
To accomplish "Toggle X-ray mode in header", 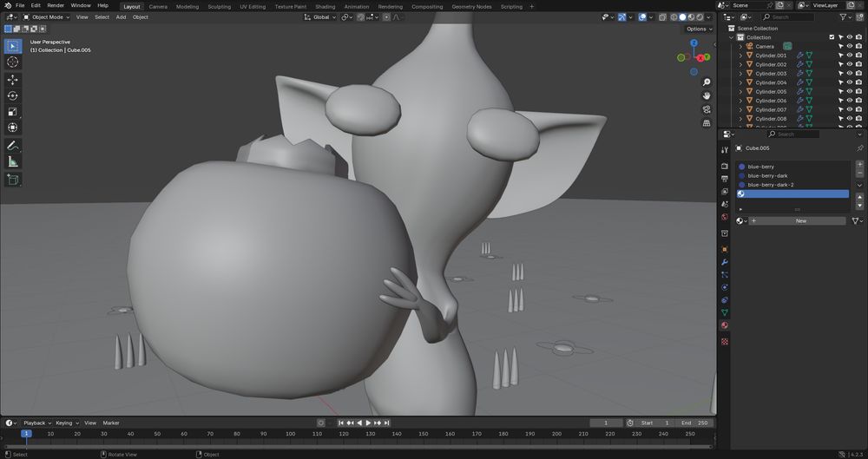I will tap(662, 17).
